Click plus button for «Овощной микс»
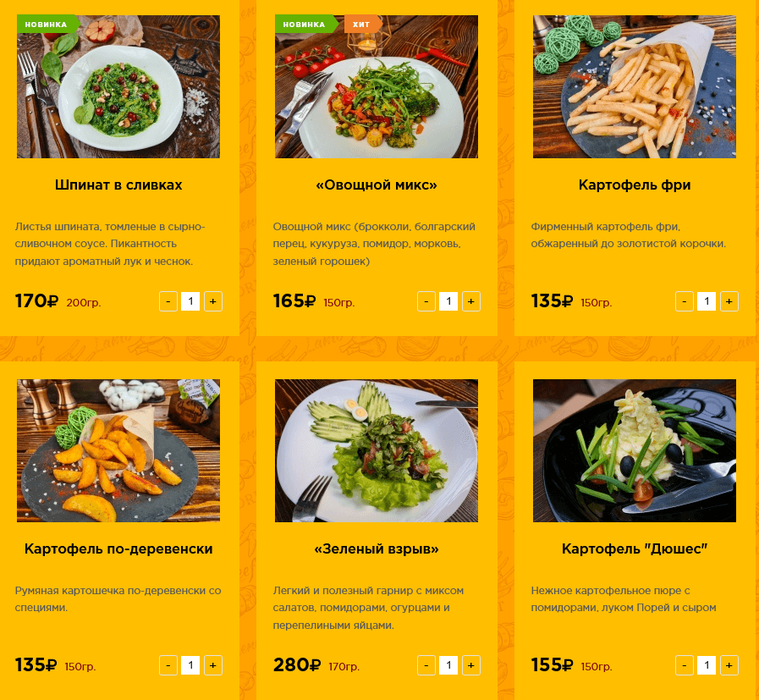The height and width of the screenshot is (700, 759). [471, 301]
